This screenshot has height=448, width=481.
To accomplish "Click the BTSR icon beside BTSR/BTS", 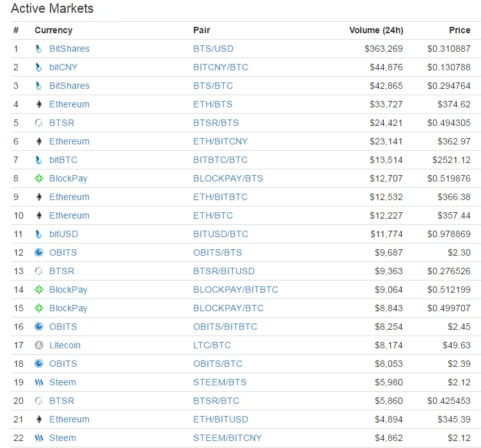I will click(x=38, y=123).
